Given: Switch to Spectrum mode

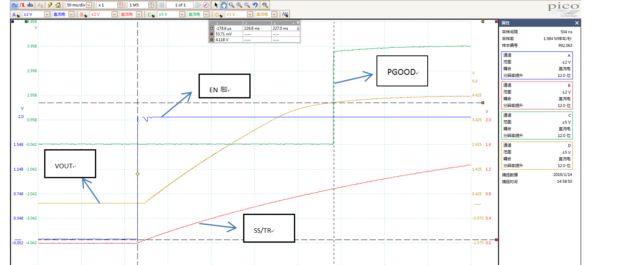Looking at the screenshot, I should click(30, 5).
